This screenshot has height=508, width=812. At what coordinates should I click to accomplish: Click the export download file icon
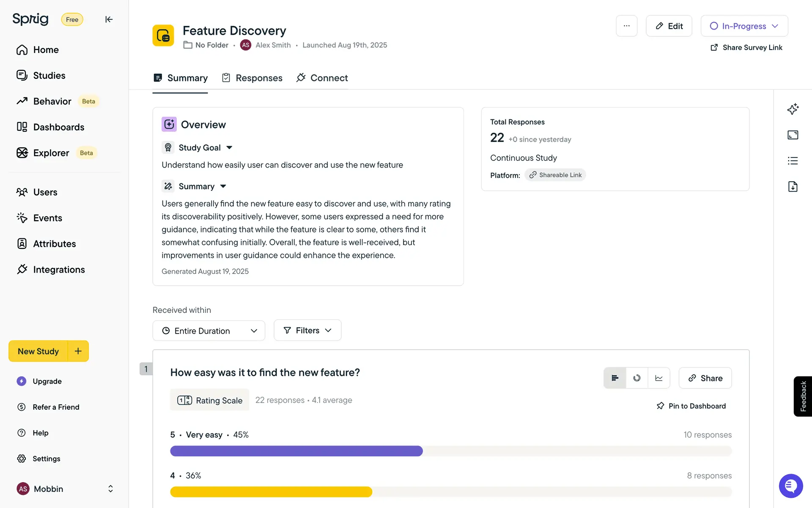[793, 187]
